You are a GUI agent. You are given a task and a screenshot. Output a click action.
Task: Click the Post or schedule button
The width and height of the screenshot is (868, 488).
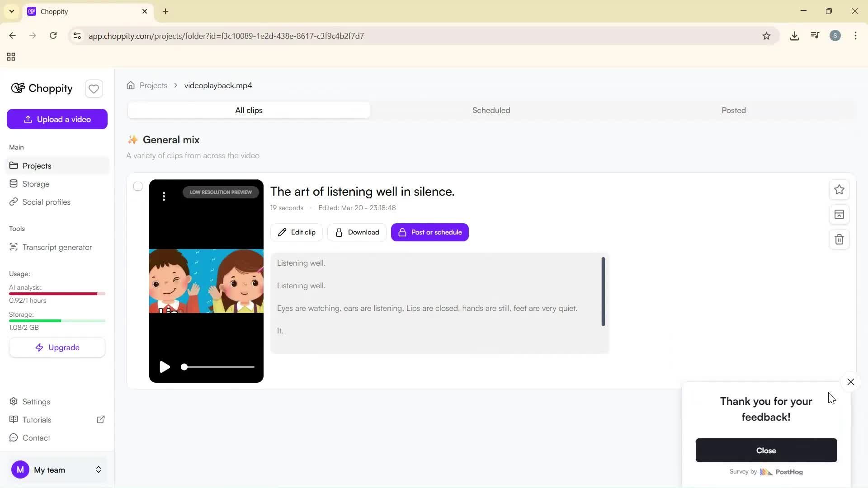click(429, 232)
